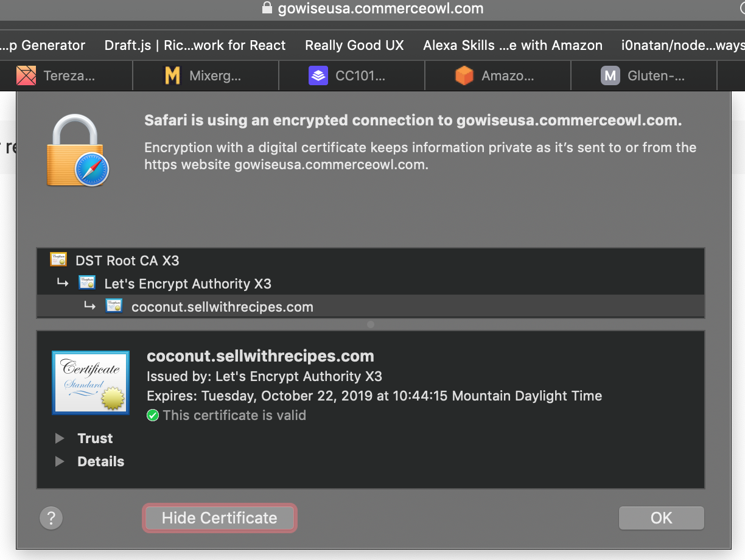
Task: Select Let's Encrypt Authority X3 in the chain
Action: point(187,284)
